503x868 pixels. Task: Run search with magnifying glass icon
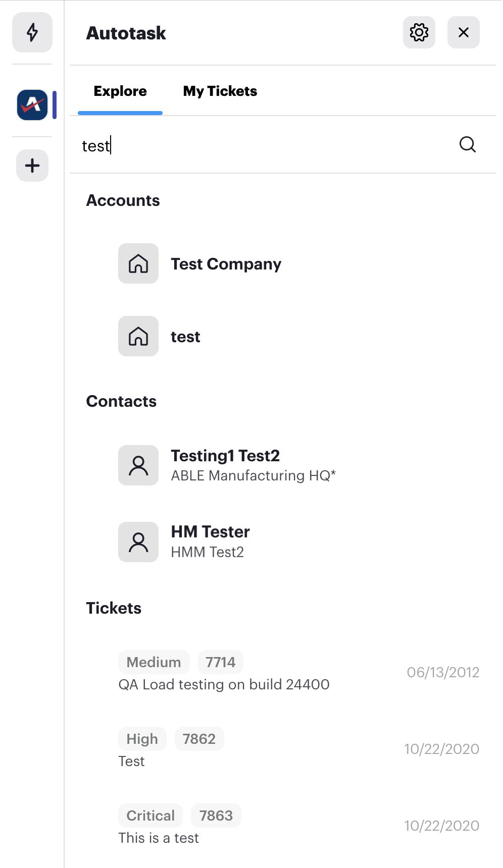point(468,145)
